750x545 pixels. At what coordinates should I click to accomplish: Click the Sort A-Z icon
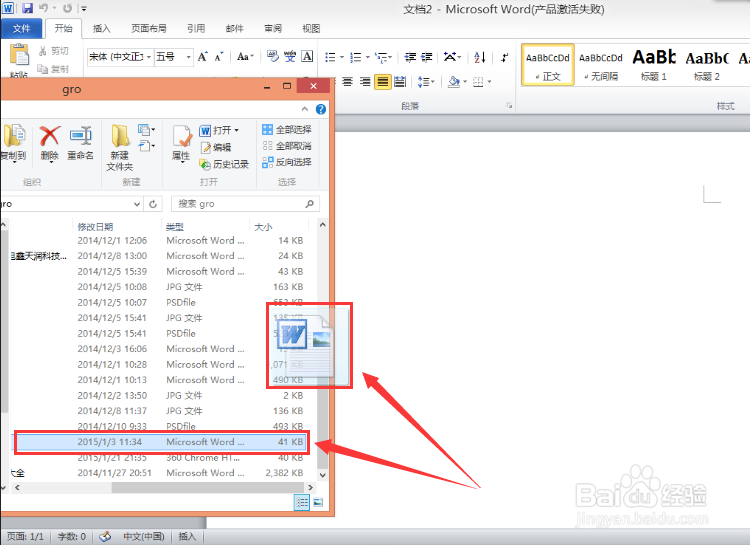tap(480, 57)
